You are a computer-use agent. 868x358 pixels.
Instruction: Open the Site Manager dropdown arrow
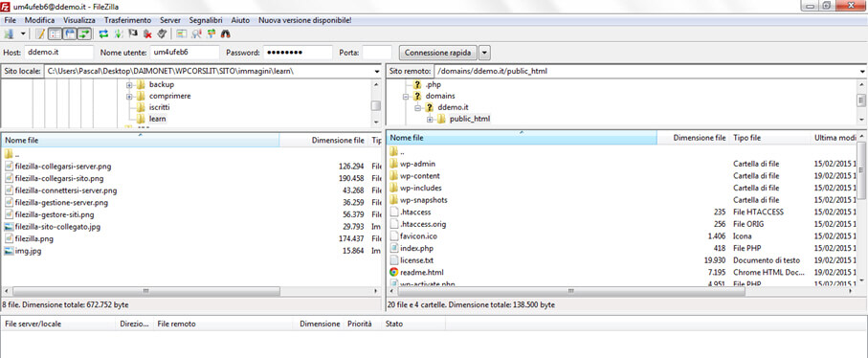click(x=23, y=34)
